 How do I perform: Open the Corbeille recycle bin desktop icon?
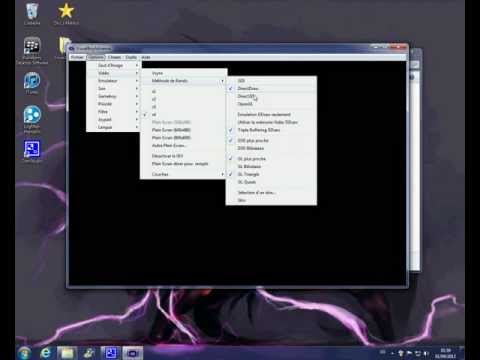[32, 14]
